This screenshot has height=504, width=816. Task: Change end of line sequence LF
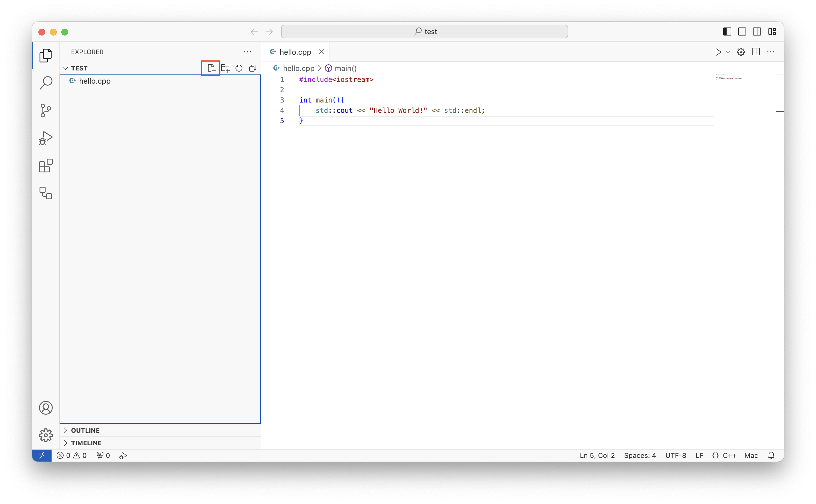click(x=699, y=455)
